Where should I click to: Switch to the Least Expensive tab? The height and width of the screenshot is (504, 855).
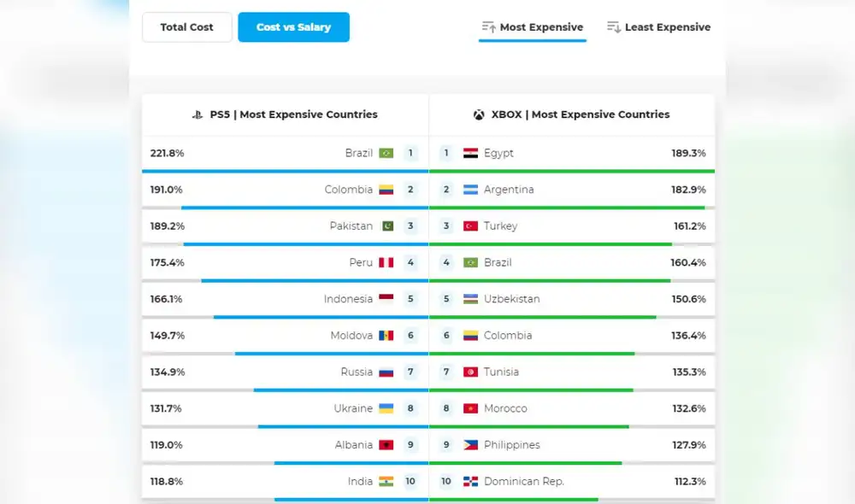[666, 26]
